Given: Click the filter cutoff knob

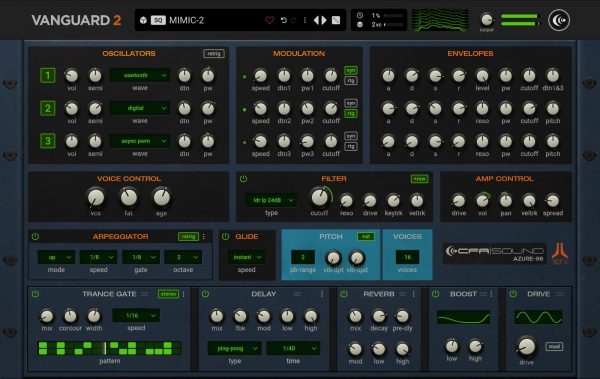Looking at the screenshot, I should pos(320,197).
